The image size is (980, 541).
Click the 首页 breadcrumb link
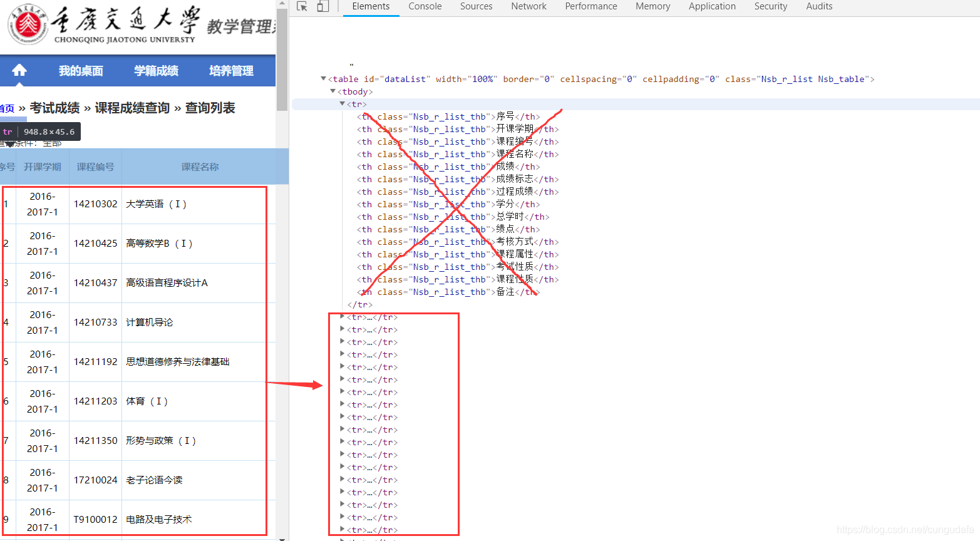point(7,108)
